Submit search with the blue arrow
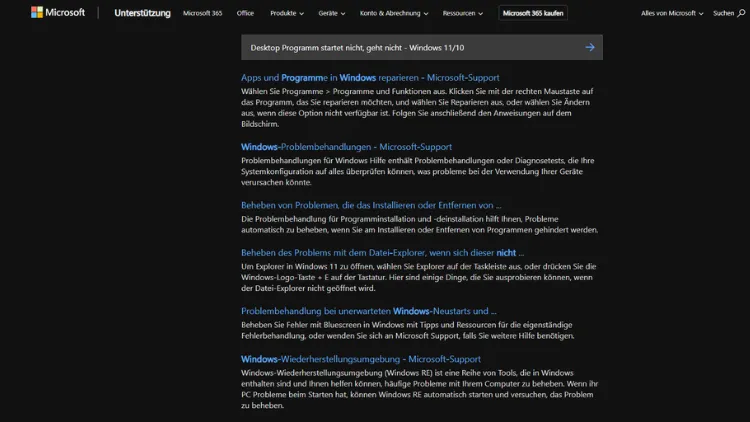Image resolution: width=750 pixels, height=422 pixels. click(x=590, y=47)
